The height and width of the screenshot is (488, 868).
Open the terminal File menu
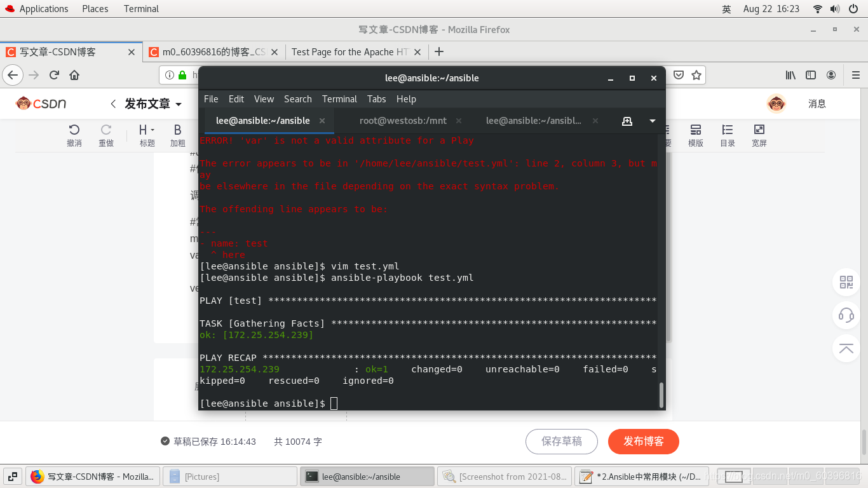(x=211, y=99)
